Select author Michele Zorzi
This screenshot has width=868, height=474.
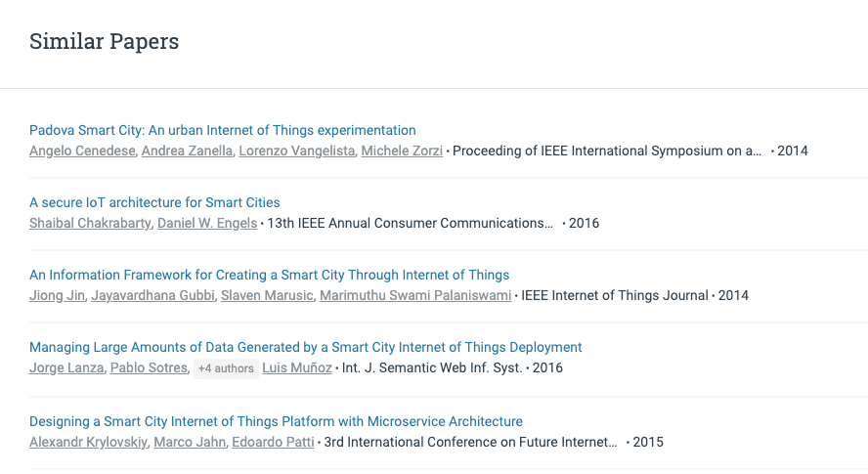[402, 151]
